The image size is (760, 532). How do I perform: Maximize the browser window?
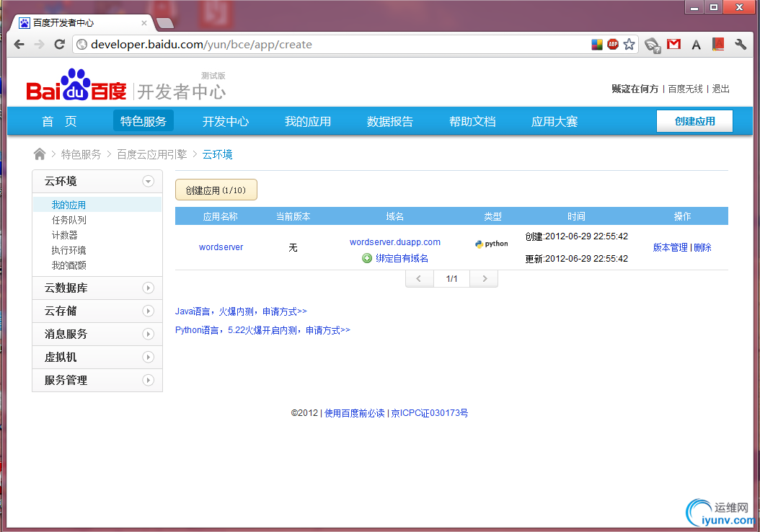[713, 6]
